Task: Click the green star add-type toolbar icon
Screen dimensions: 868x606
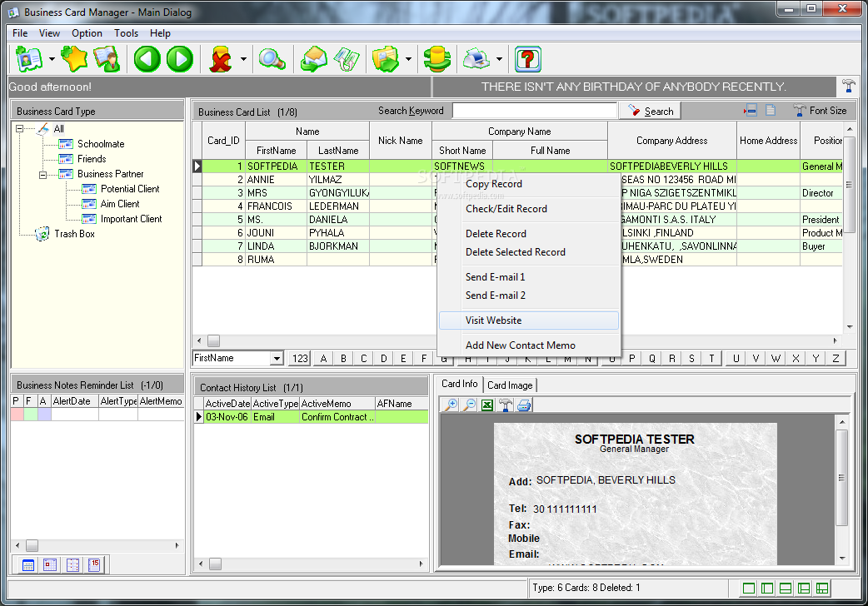Action: (74, 58)
